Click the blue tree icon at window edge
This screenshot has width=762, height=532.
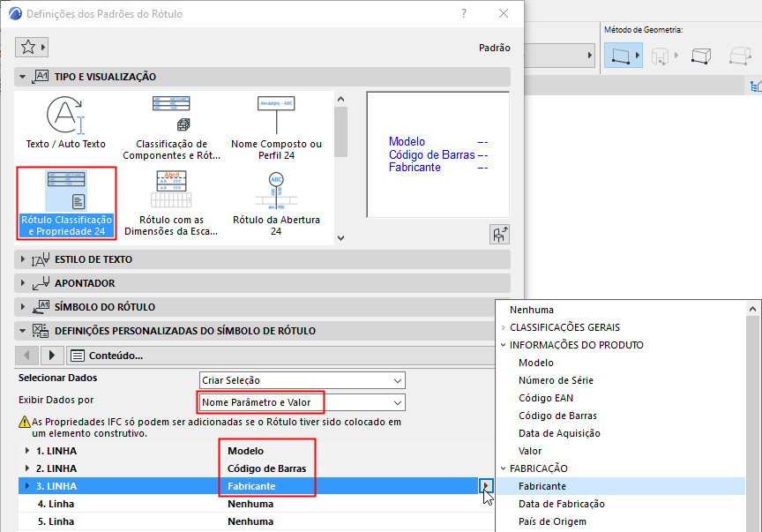click(756, 86)
